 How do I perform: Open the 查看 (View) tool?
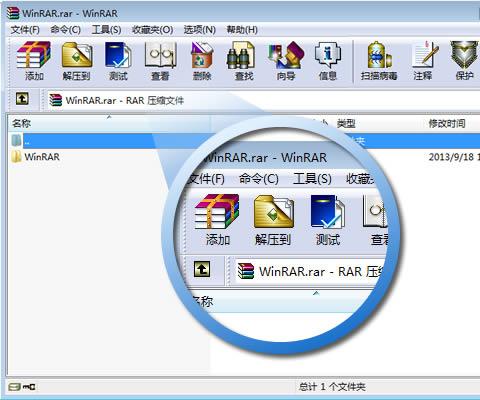coord(160,61)
